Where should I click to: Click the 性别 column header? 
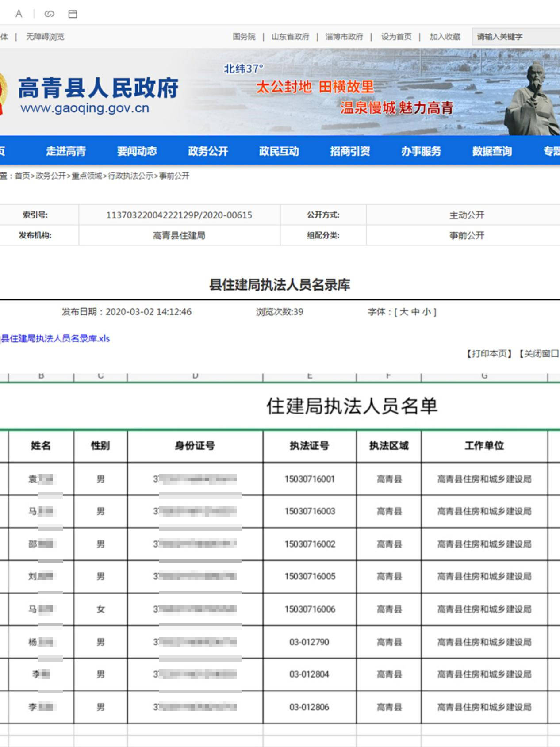pyautogui.click(x=100, y=446)
